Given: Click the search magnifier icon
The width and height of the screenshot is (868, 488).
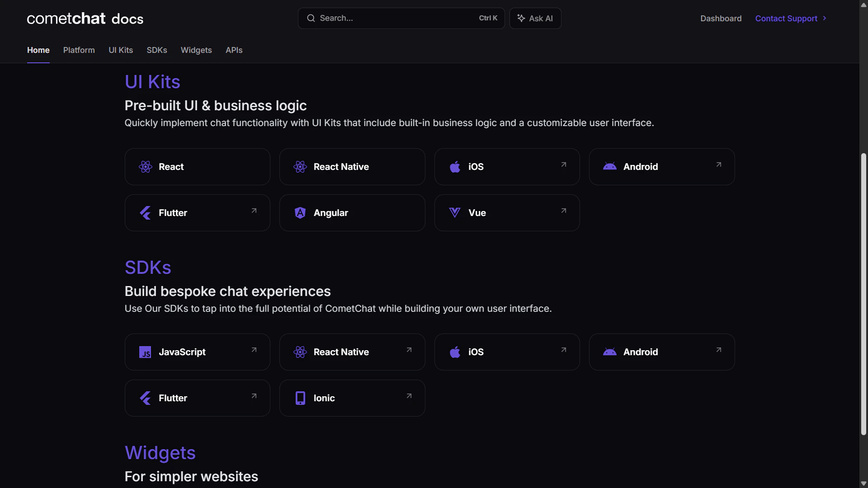Looking at the screenshot, I should tap(311, 18).
